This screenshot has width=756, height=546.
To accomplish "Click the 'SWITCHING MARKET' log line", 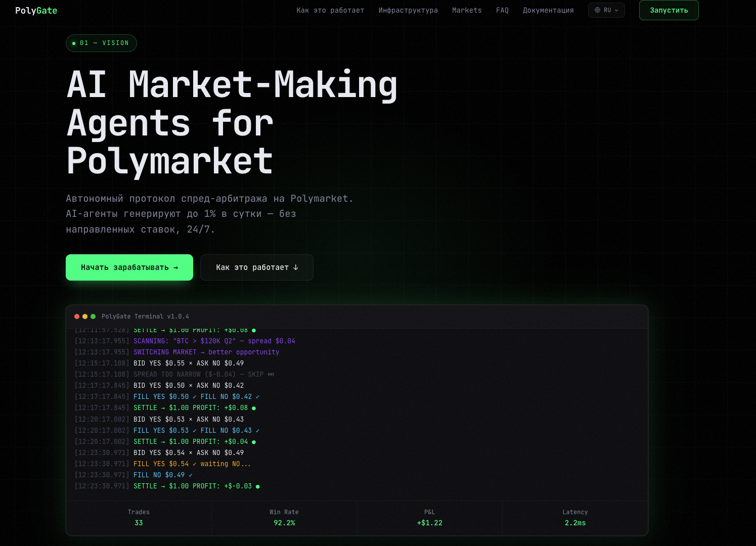I will (177, 352).
